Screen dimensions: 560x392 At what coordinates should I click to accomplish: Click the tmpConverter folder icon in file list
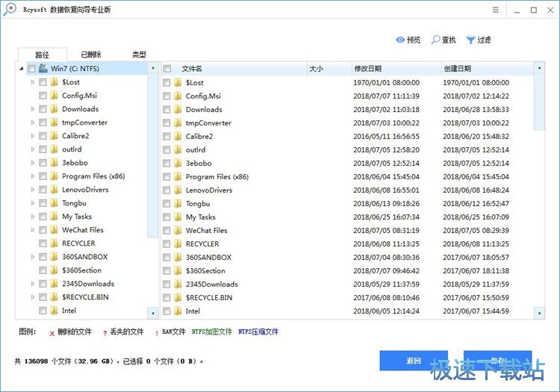[x=178, y=122]
